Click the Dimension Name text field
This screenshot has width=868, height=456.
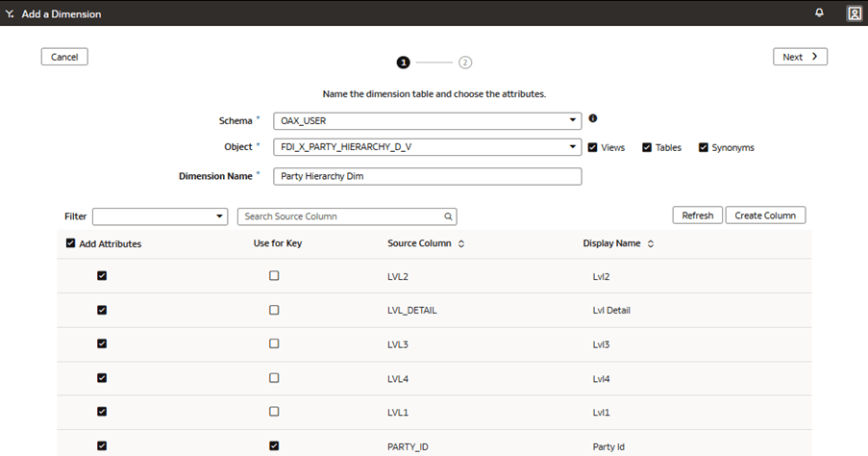(x=428, y=176)
